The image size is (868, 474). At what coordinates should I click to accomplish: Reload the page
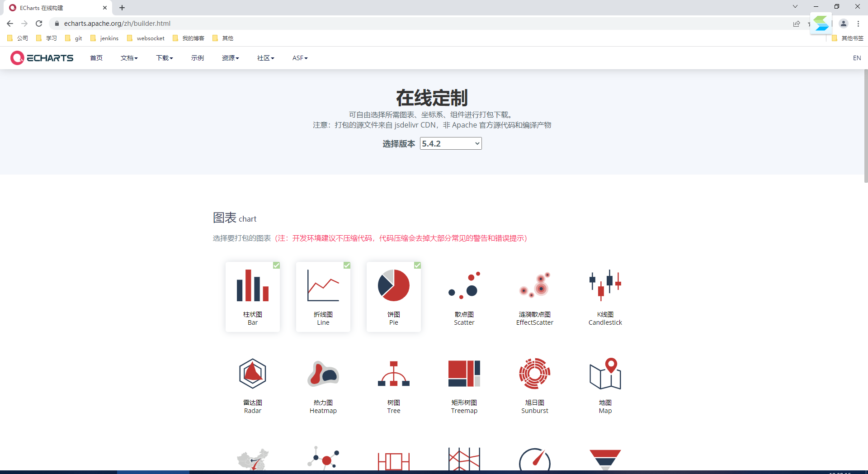[x=39, y=24]
